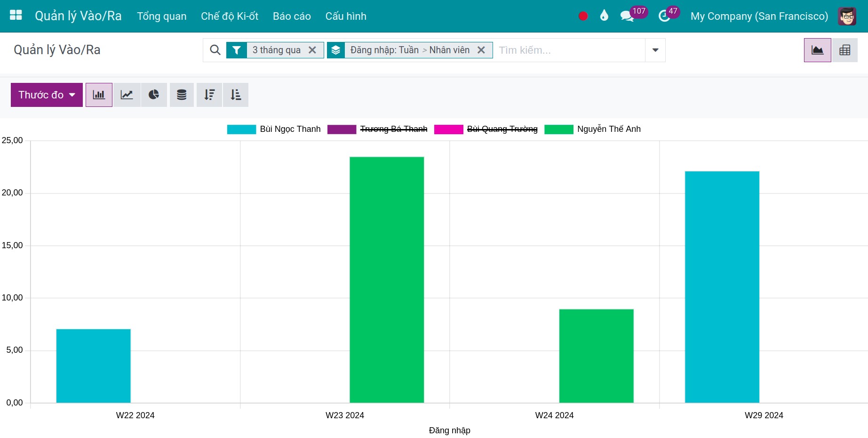Go to Chế độ Ki-ốt

coord(230,16)
